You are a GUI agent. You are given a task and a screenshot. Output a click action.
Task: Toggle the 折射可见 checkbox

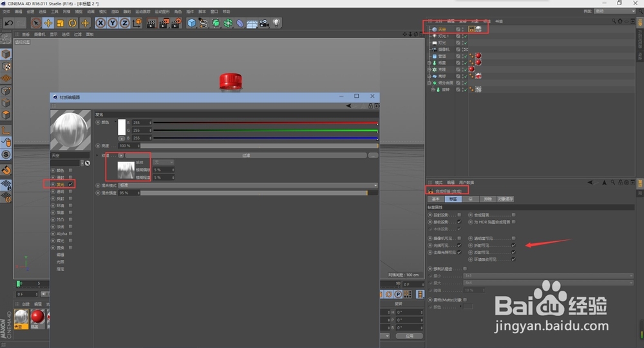(x=513, y=246)
